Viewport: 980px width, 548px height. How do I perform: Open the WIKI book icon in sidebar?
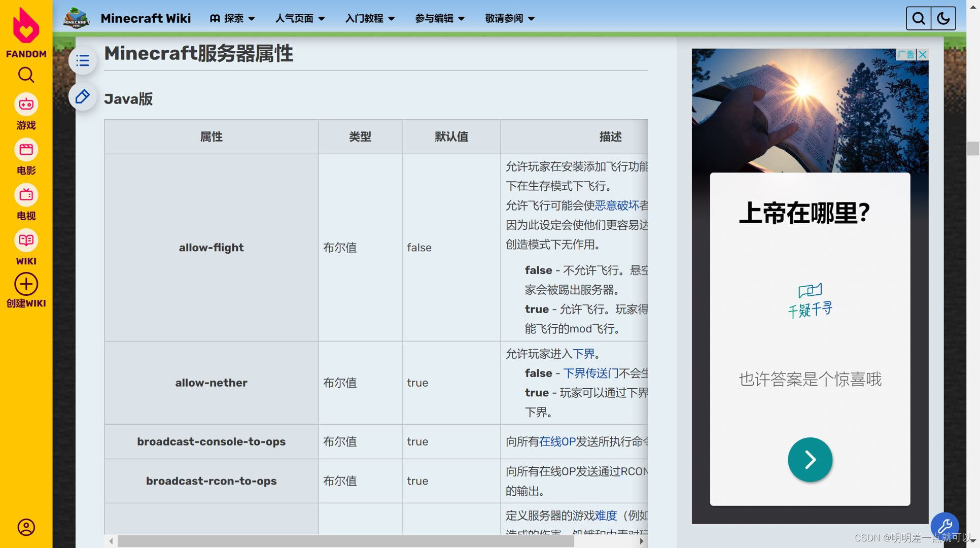[x=26, y=240]
